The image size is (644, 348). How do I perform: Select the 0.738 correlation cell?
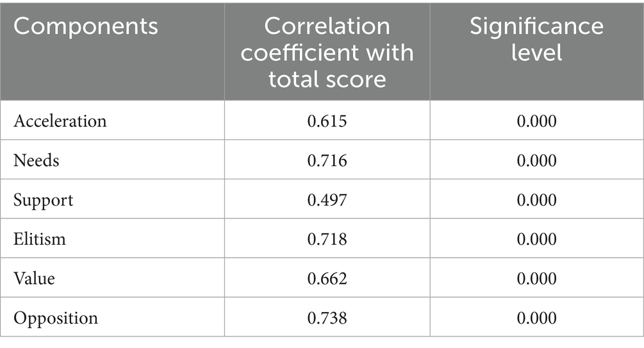(327, 319)
